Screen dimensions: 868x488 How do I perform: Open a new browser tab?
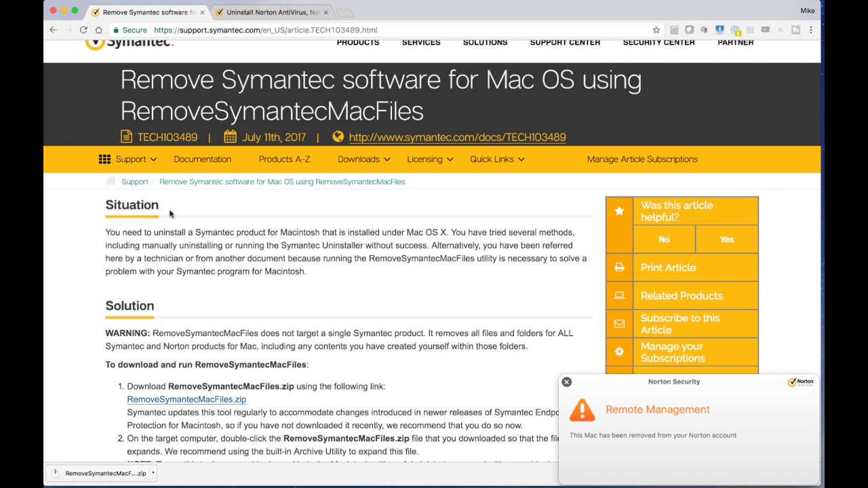click(x=344, y=13)
